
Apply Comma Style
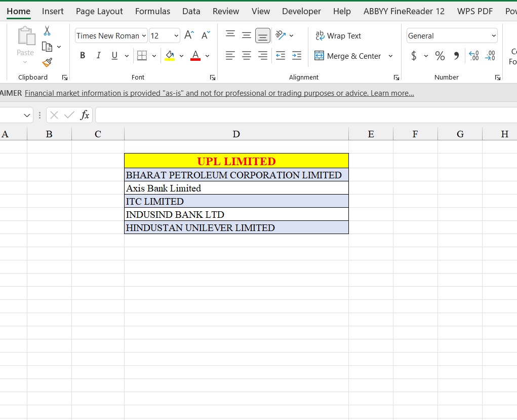(x=456, y=56)
